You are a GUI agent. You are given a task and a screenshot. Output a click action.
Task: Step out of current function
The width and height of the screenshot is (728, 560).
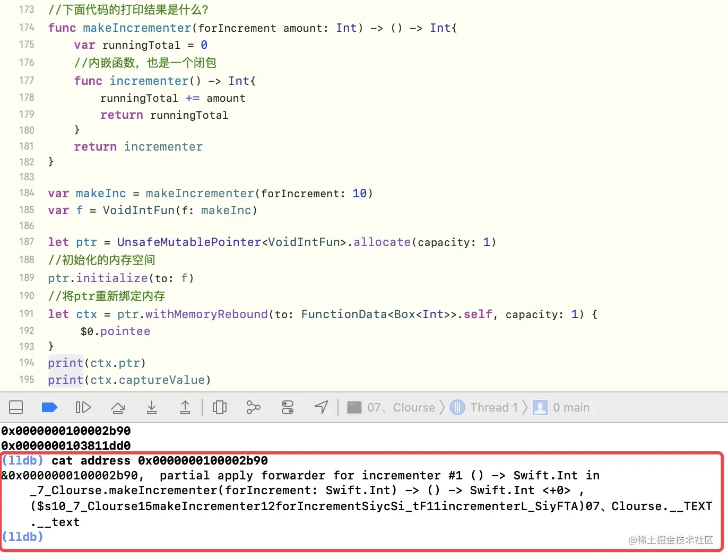[185, 407]
